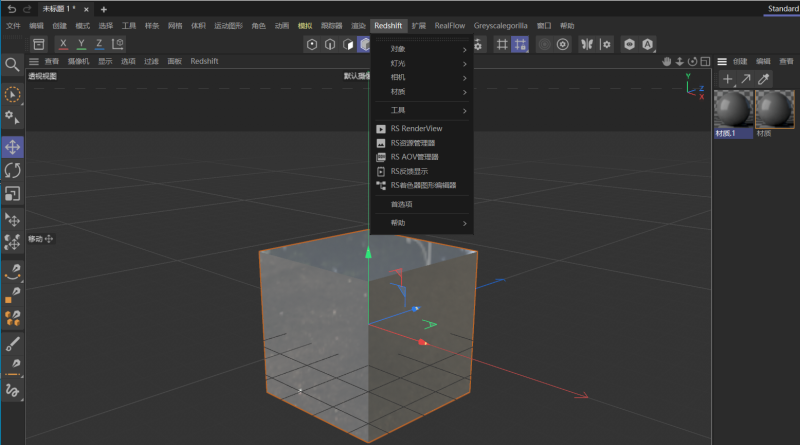Select the edge pen line tool
This screenshot has height=445, width=800.
pos(12,367)
